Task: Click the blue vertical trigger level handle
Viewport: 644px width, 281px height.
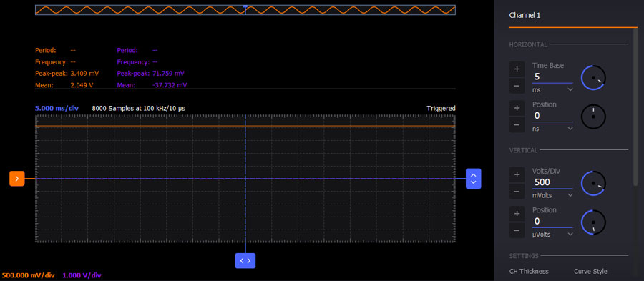Action: 474,179
